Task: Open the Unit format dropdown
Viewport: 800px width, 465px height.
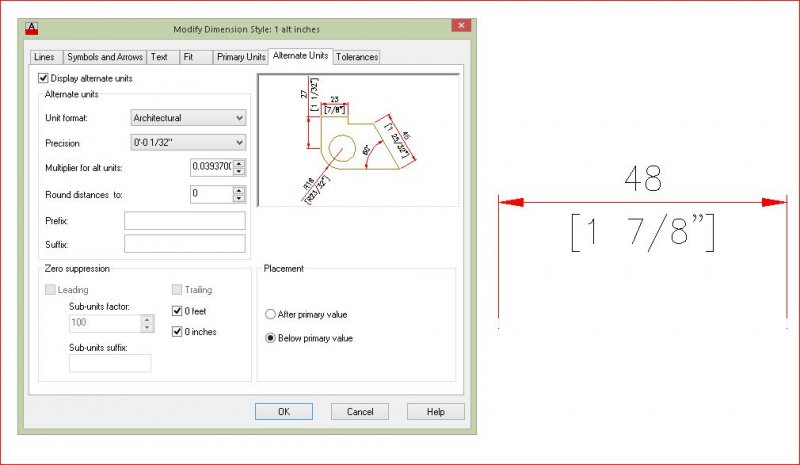Action: coord(188,118)
